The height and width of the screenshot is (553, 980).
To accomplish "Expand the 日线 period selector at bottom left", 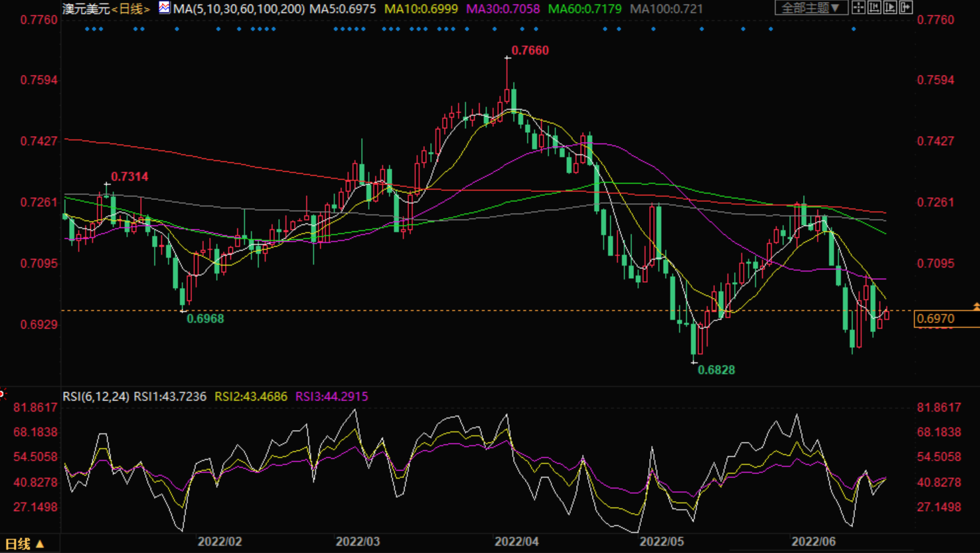I will click(x=24, y=544).
